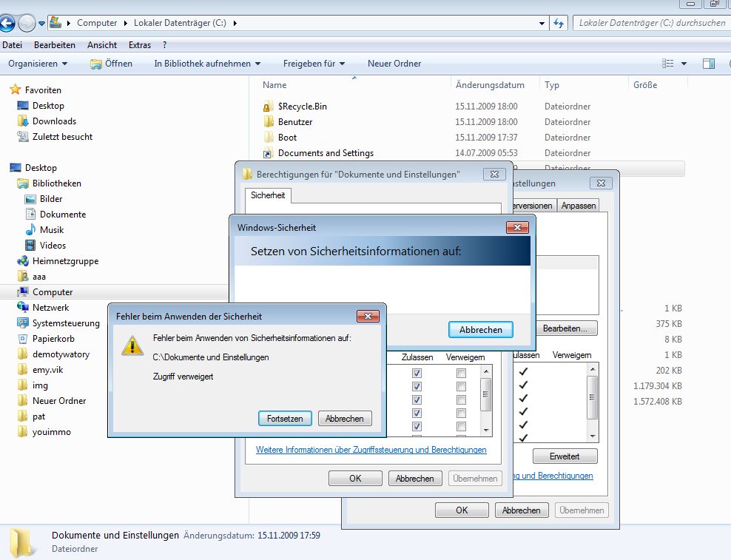
Task: Toggle fourth Zulassen checkbox in permissions list
Action: point(417,413)
